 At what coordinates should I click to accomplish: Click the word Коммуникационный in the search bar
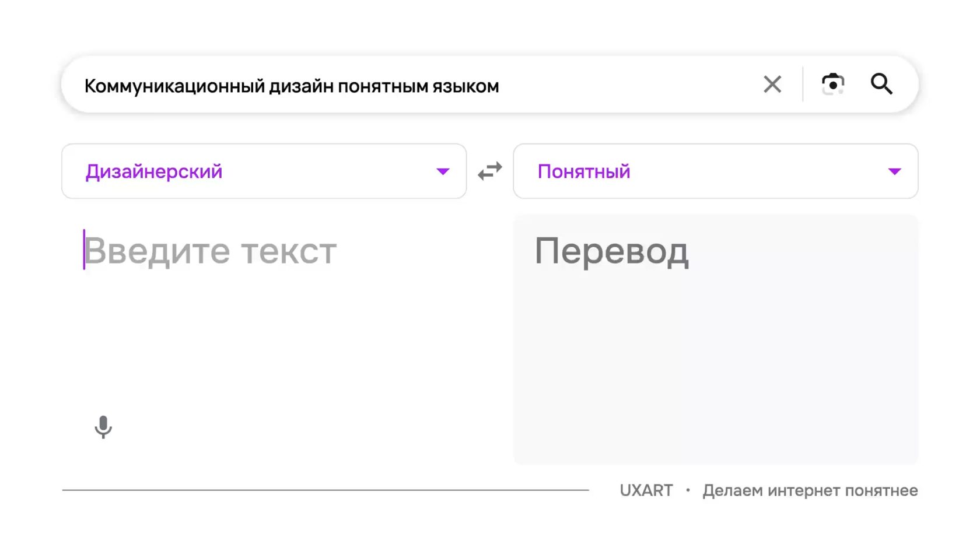[174, 86]
